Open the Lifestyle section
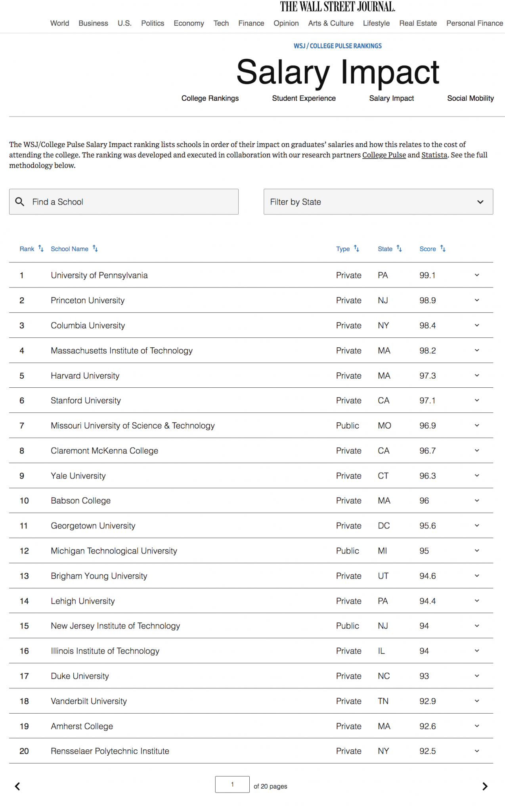505x812 pixels. (x=377, y=23)
